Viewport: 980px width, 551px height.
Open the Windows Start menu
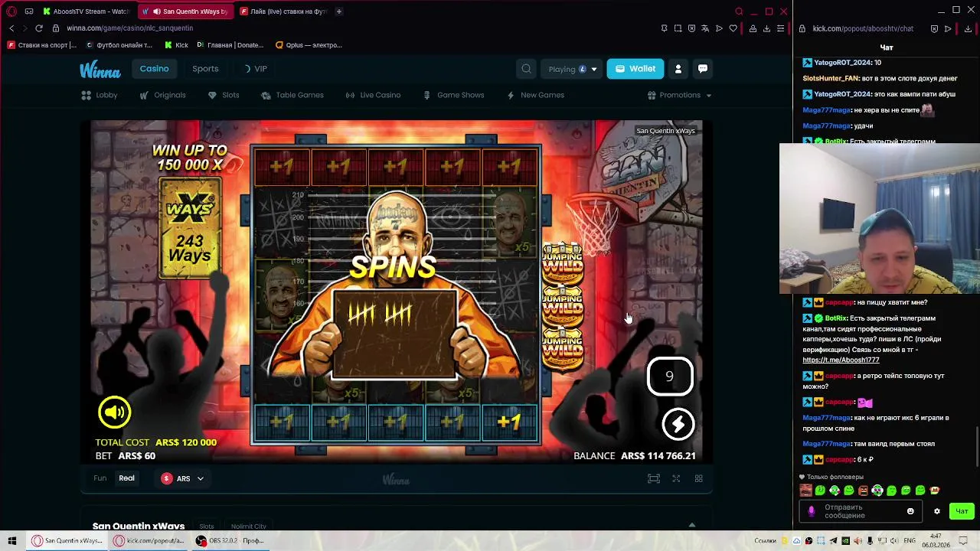(12, 540)
